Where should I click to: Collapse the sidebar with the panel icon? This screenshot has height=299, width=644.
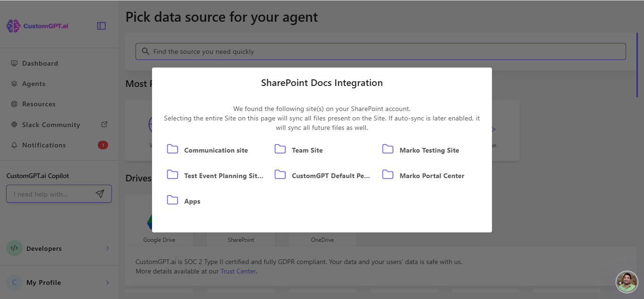tap(101, 26)
